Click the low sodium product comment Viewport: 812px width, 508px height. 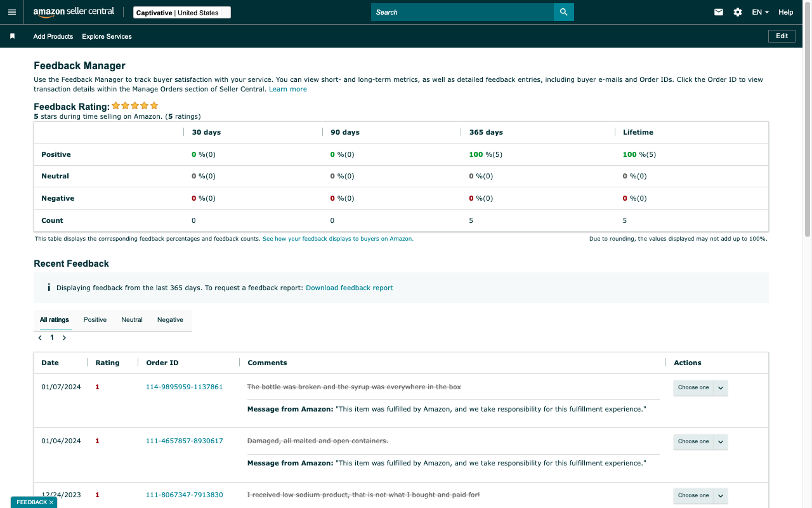(x=363, y=495)
